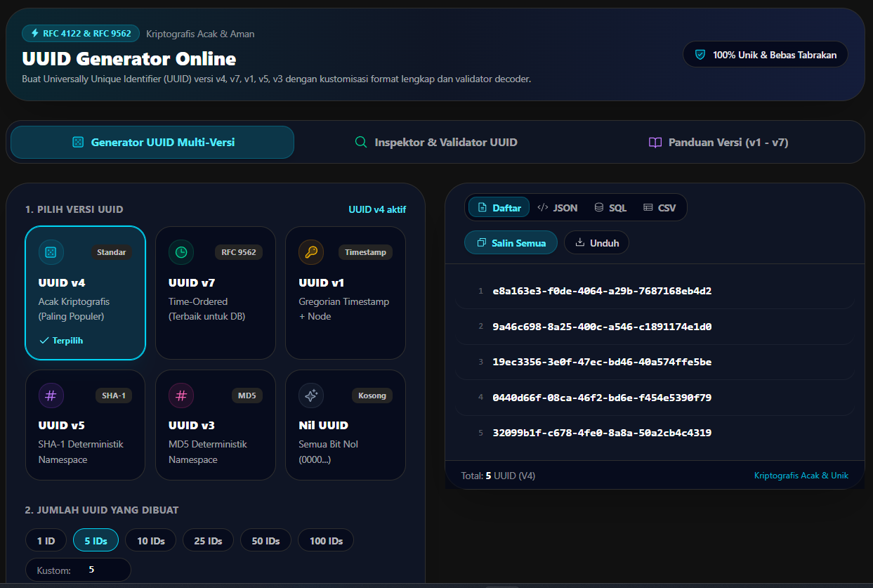Image resolution: width=873 pixels, height=588 pixels.
Task: Switch output view to SQL
Action: click(610, 207)
